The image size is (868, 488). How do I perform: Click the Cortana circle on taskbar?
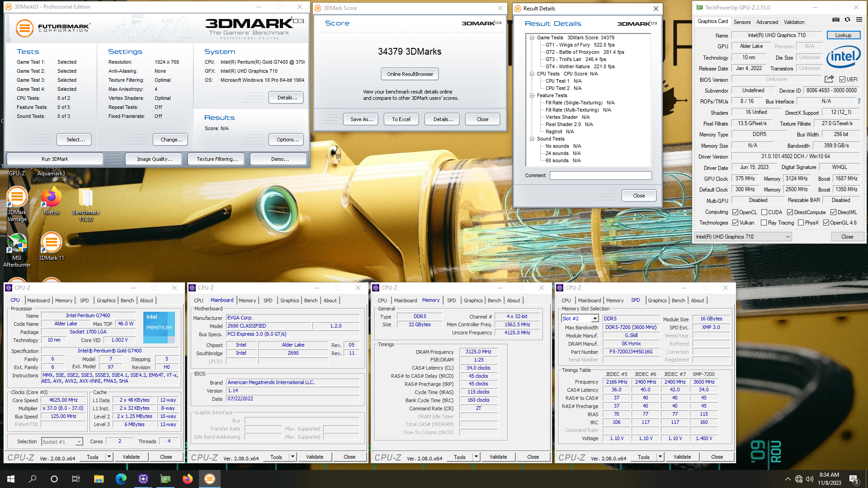(x=54, y=479)
